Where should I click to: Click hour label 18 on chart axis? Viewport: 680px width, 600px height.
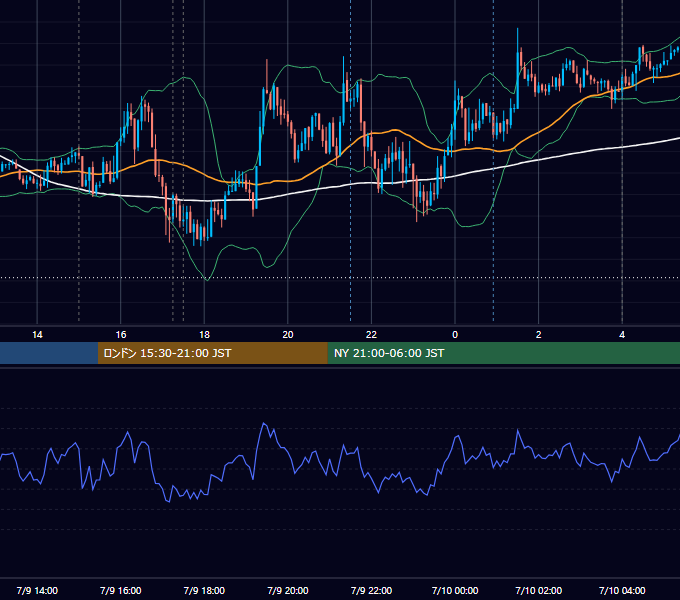tap(204, 335)
